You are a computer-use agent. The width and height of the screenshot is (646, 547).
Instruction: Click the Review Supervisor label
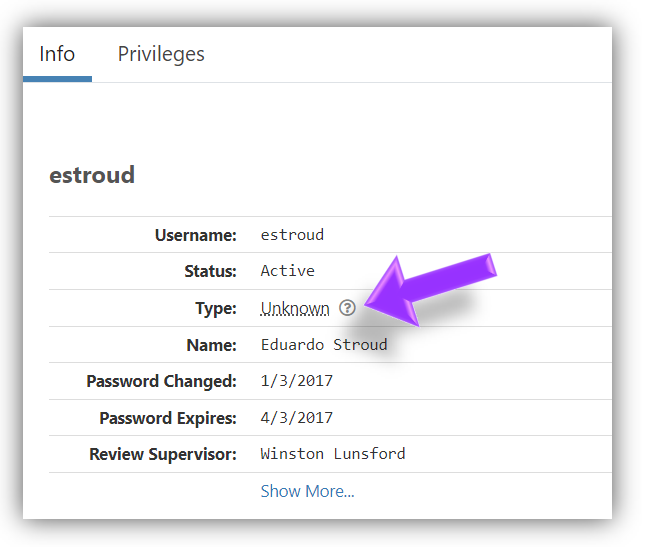(163, 454)
